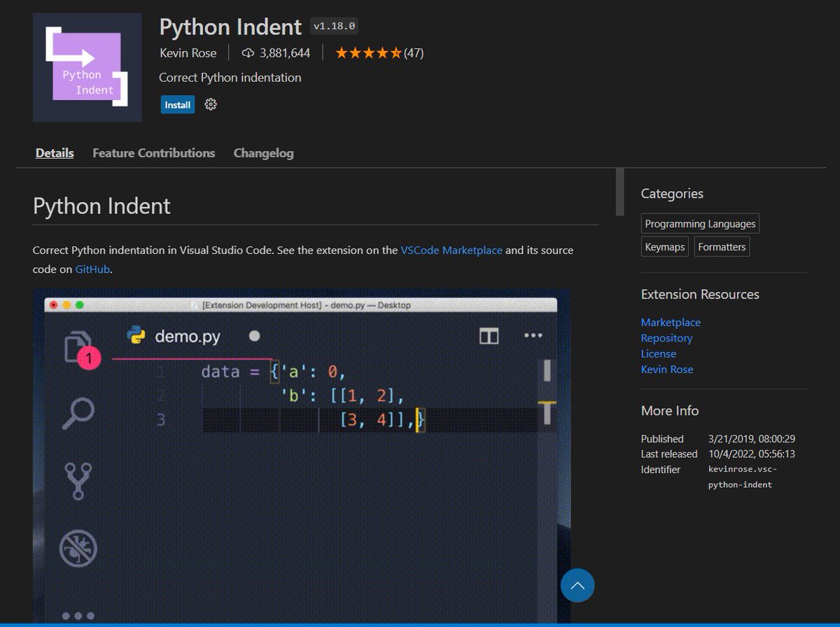The image size is (840, 627).
Task: Open the more actions ellipsis in the demo
Action: (533, 336)
